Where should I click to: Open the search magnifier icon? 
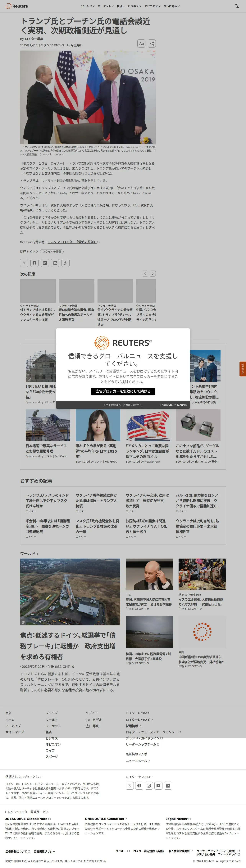tap(237, 6)
